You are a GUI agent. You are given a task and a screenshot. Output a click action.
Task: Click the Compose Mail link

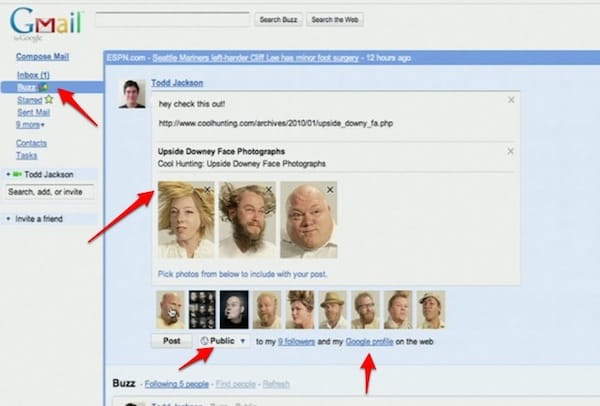click(x=43, y=57)
